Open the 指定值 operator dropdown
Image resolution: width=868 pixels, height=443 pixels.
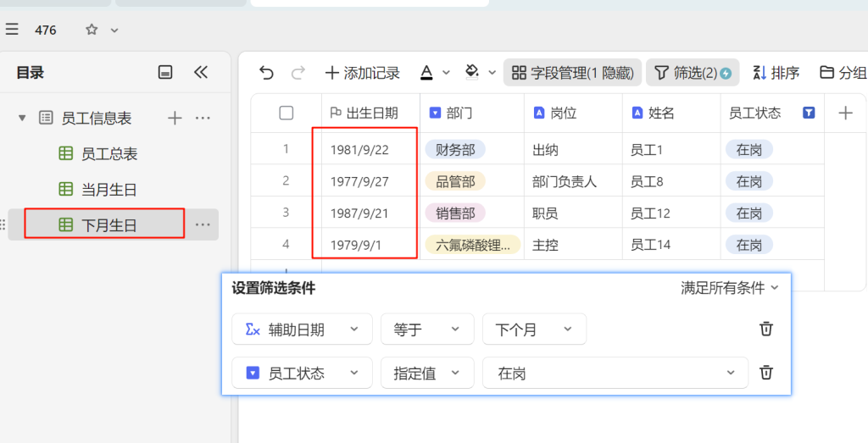coord(427,373)
